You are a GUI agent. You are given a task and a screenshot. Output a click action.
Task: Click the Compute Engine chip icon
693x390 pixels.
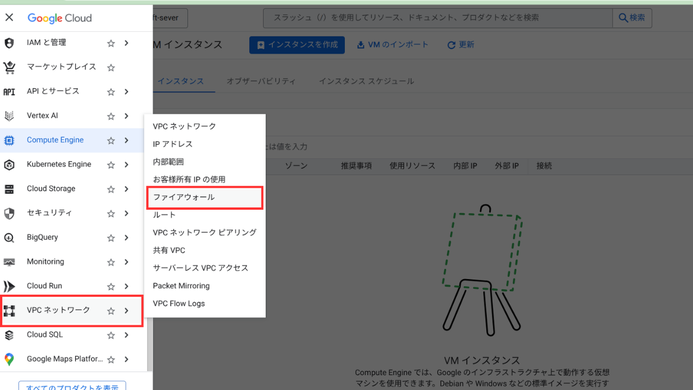9,140
